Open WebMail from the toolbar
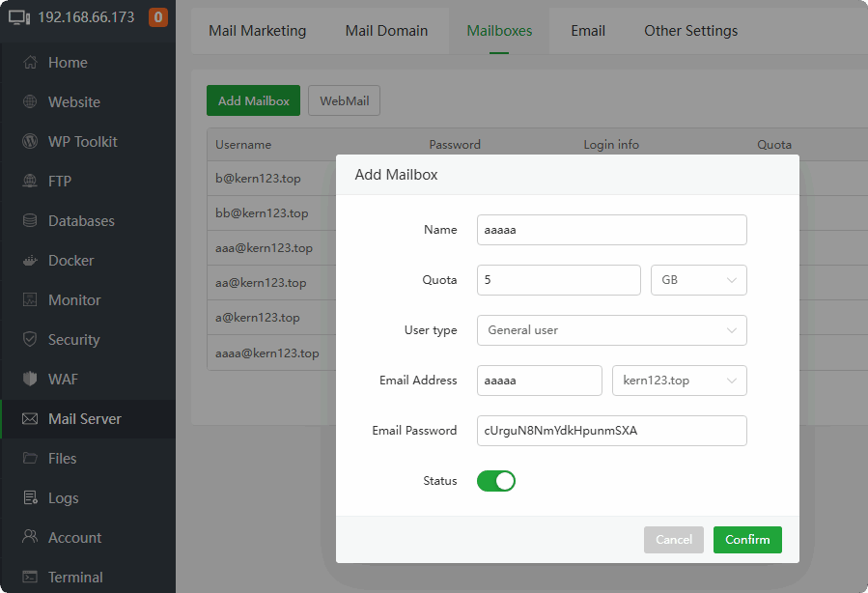Screen dimensions: 868x593 point(345,100)
